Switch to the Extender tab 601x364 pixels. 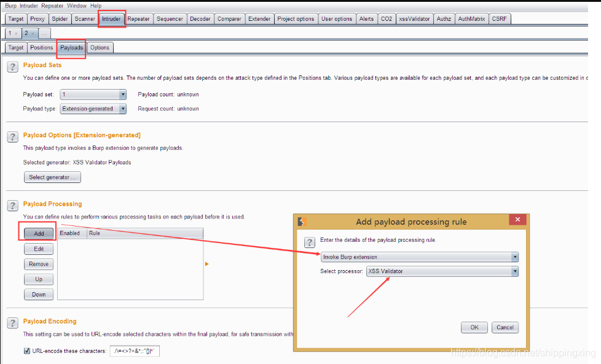[259, 19]
